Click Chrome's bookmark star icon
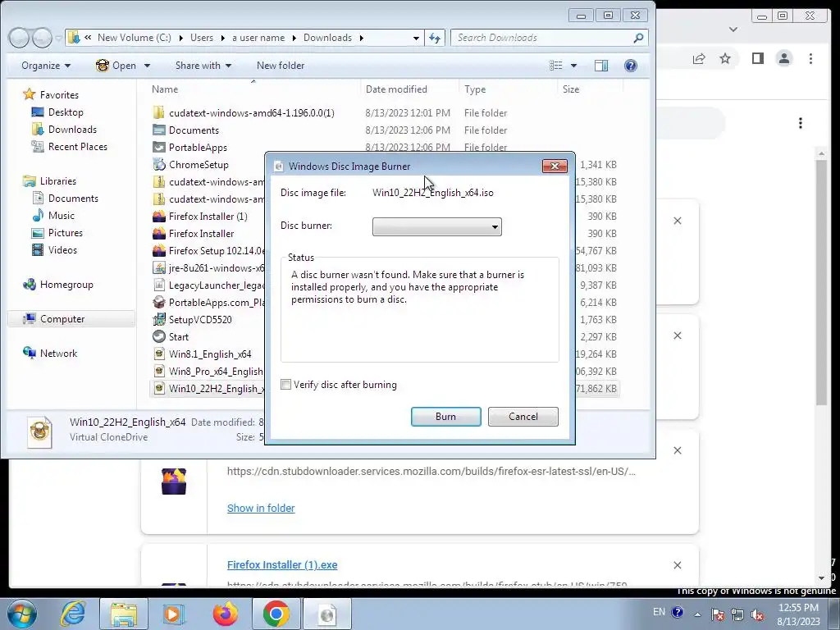Viewport: 840px width, 630px height. pyautogui.click(x=725, y=58)
